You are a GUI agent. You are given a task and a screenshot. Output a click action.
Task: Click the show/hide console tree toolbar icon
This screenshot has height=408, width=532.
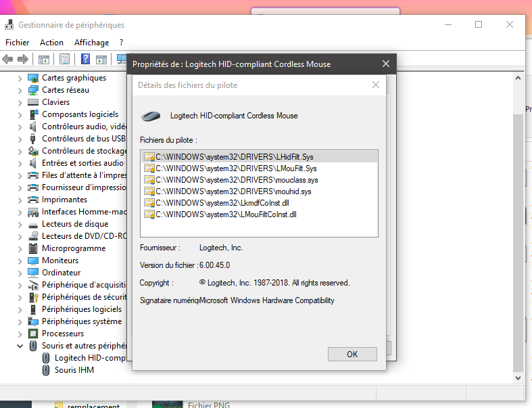[x=44, y=60]
